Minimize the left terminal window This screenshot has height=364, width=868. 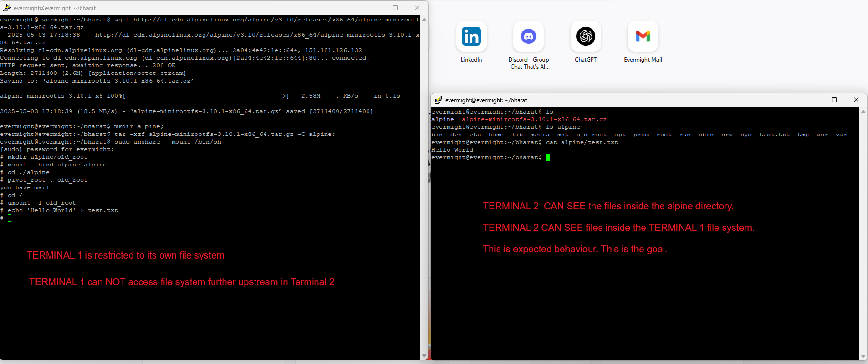tap(373, 8)
